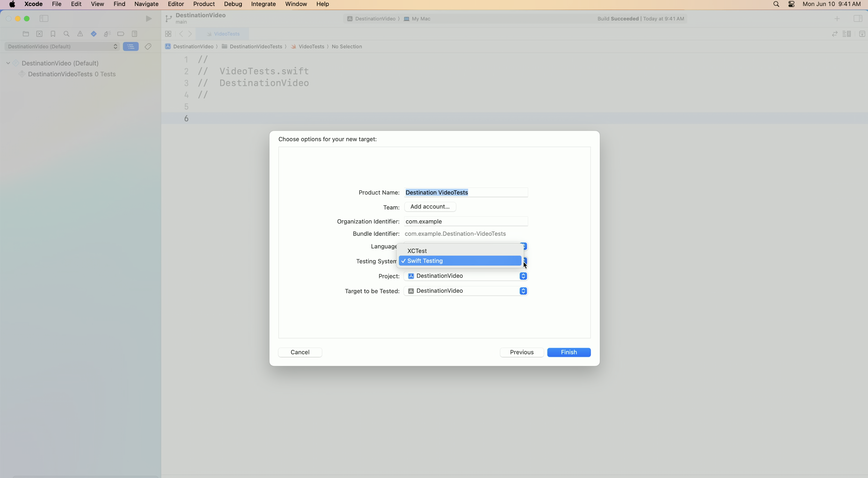This screenshot has height=478, width=868.
Task: Toggle the test hierarchy list view
Action: (130, 46)
